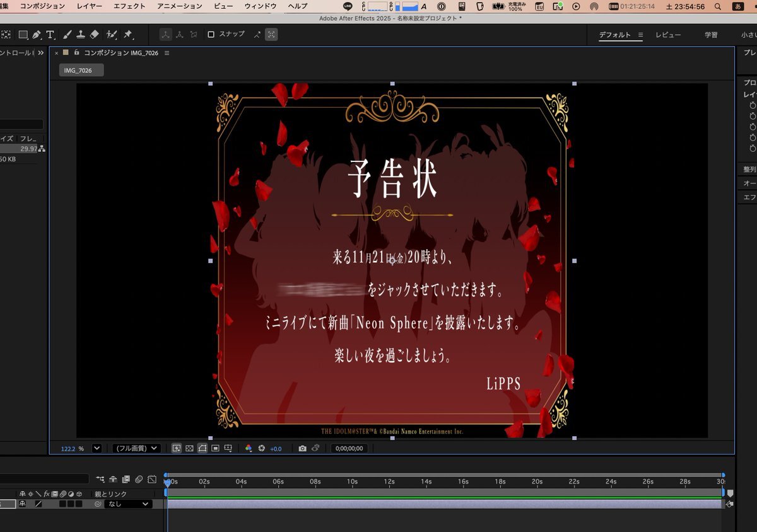Toggle the layer's quality switch
The image size is (757, 532).
point(38,504)
